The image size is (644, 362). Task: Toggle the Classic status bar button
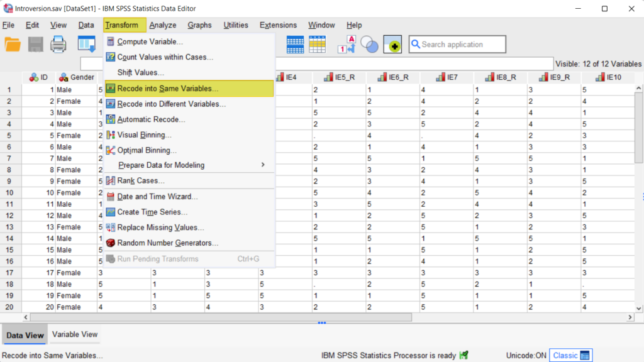pyautogui.click(x=570, y=355)
